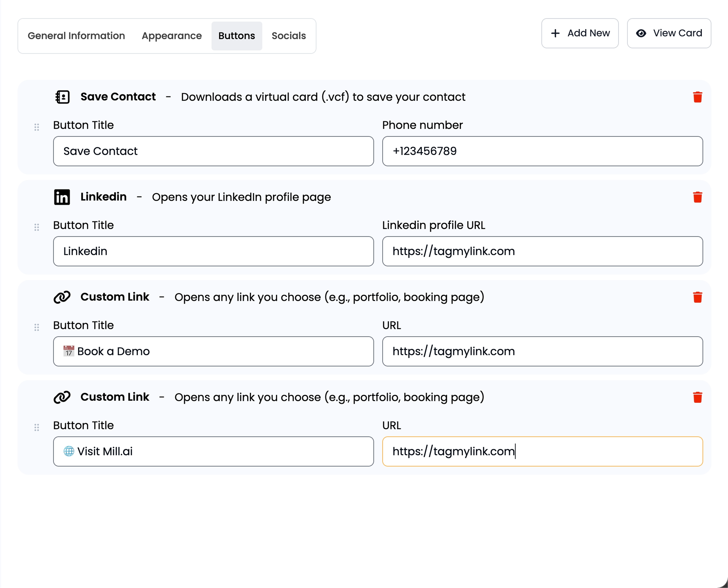Screen dimensions: 728x588
Task: Click the LinkedIn logo icon
Action: (x=62, y=197)
